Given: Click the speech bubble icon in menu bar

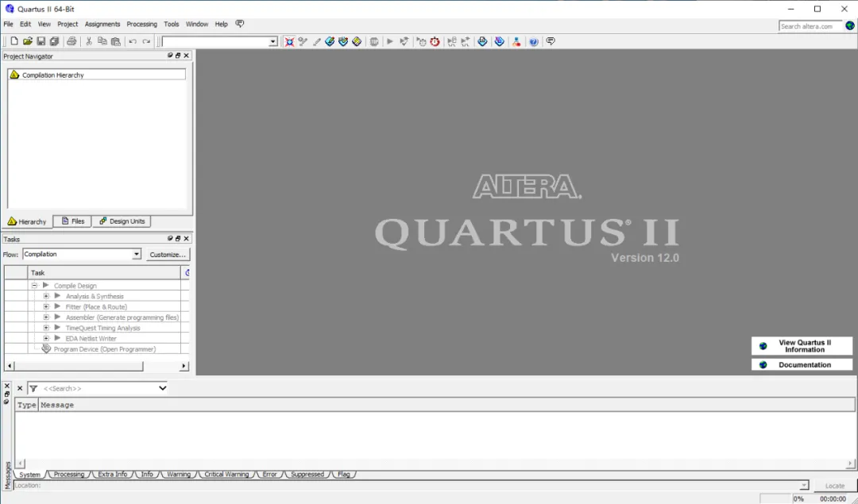Looking at the screenshot, I should coord(240,24).
